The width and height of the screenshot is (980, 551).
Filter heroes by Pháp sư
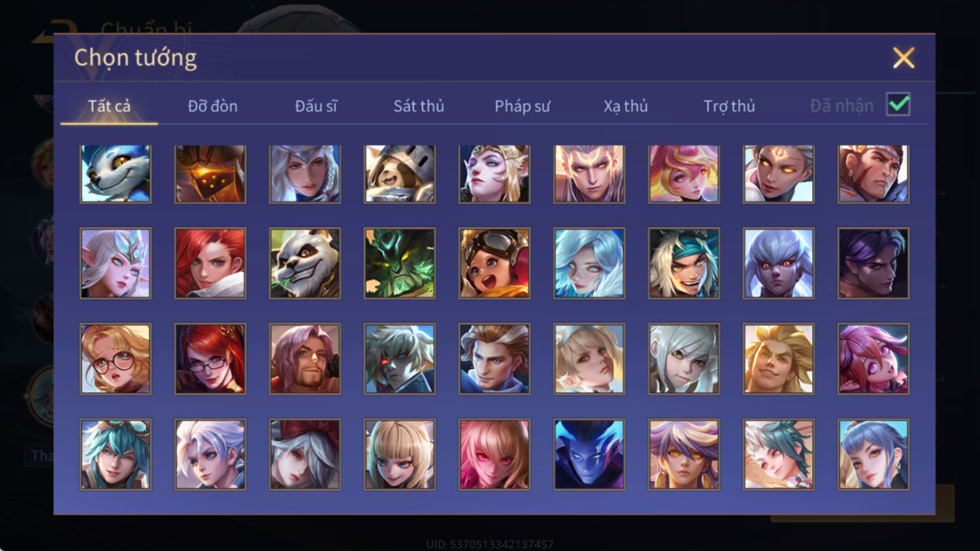[522, 106]
